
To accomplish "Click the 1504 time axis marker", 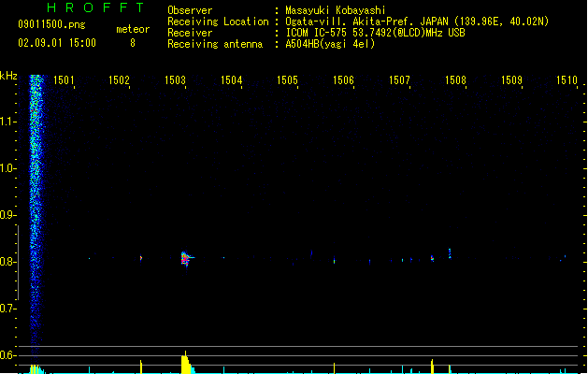I will coord(232,80).
